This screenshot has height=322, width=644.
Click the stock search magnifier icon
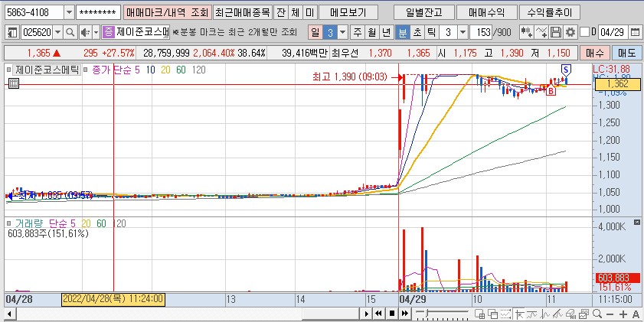point(70,32)
